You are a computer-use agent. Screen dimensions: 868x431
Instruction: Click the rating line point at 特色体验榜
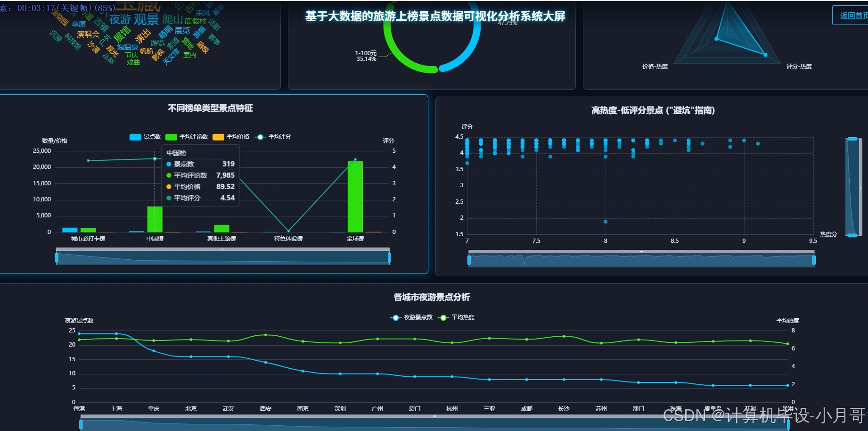288,231
